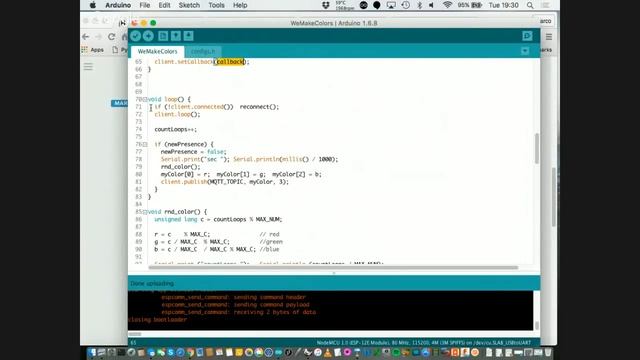
Task: Click browser back arrow behind Arduino window
Action: [x=86, y=37]
